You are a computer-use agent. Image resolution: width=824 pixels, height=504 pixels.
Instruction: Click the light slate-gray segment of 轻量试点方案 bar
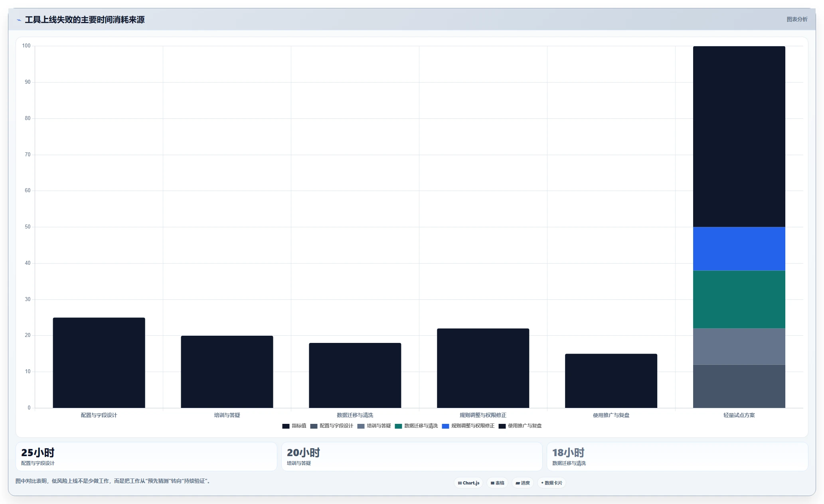pos(739,346)
